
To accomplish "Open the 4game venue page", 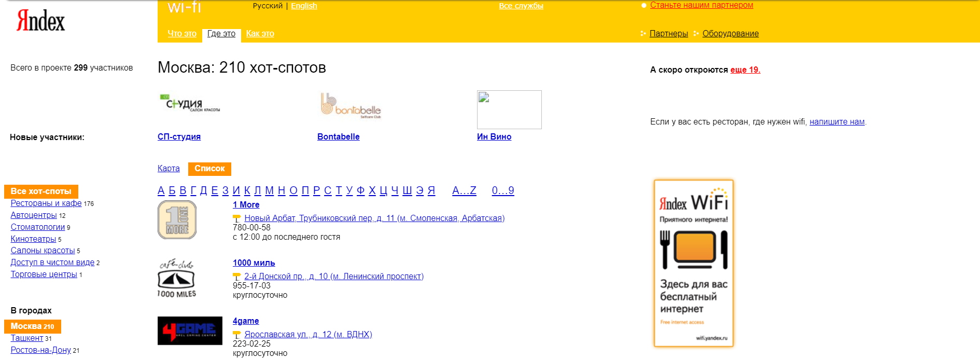I will click(246, 321).
